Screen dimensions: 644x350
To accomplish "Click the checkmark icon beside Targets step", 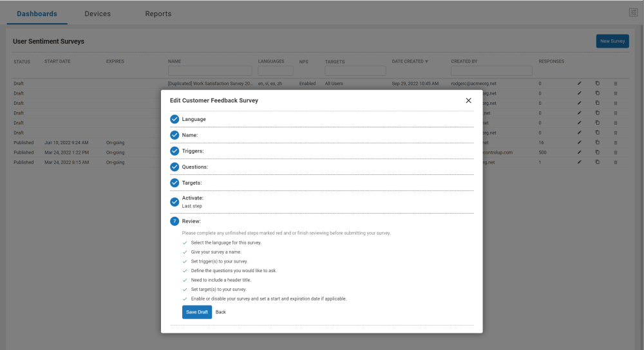I will pyautogui.click(x=175, y=183).
